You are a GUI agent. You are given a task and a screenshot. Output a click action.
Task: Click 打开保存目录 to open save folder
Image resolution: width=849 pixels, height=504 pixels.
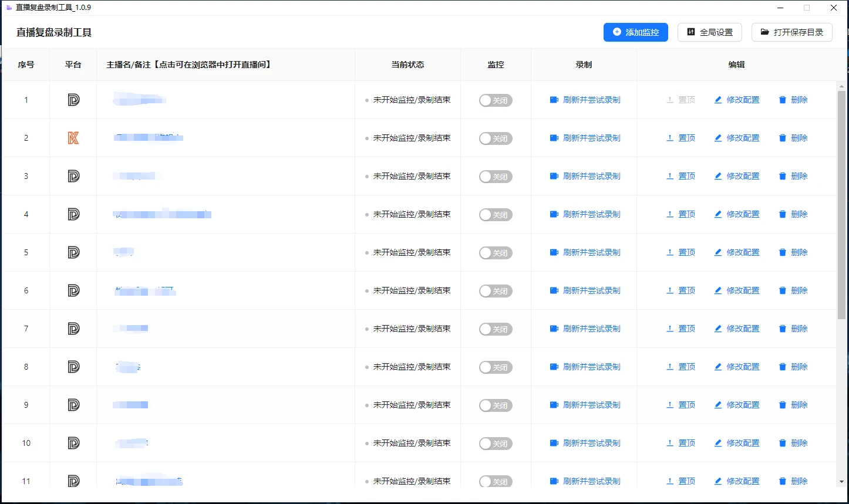click(x=792, y=32)
